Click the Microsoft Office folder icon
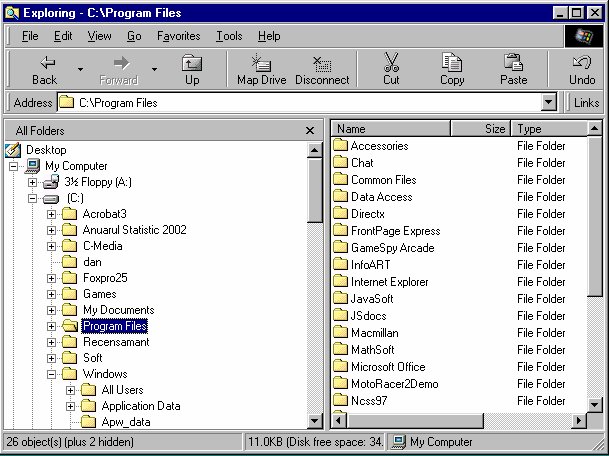 pyautogui.click(x=340, y=367)
